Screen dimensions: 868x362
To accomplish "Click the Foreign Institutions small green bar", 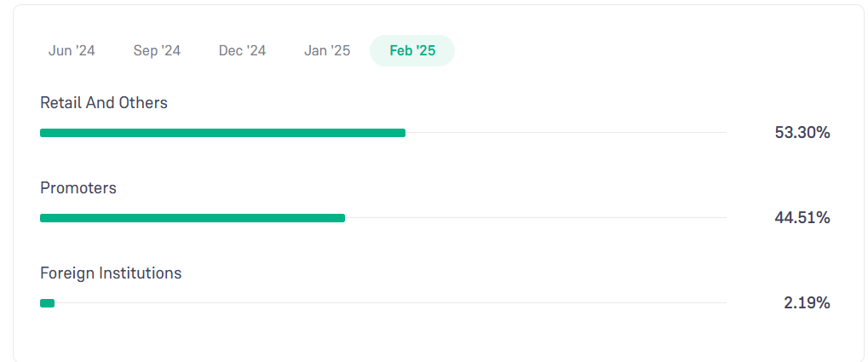I will (x=47, y=303).
